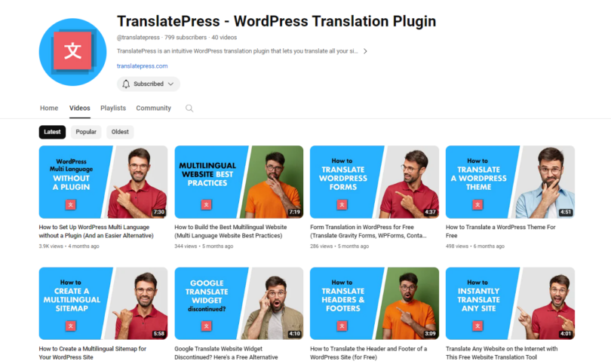Open the 'Translate Headers & Footers' thumbnail
This screenshot has height=364, width=611.
coord(374,303)
